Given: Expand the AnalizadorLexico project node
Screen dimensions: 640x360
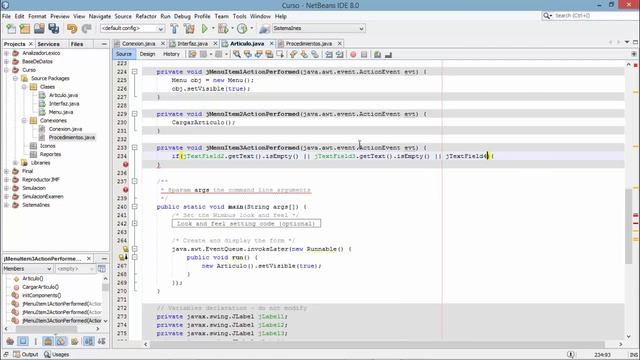Looking at the screenshot, I should point(6,53).
